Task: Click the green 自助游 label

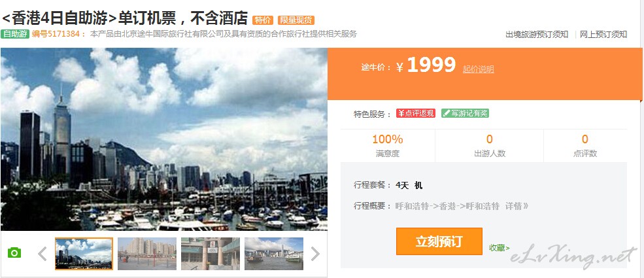Action: point(15,34)
